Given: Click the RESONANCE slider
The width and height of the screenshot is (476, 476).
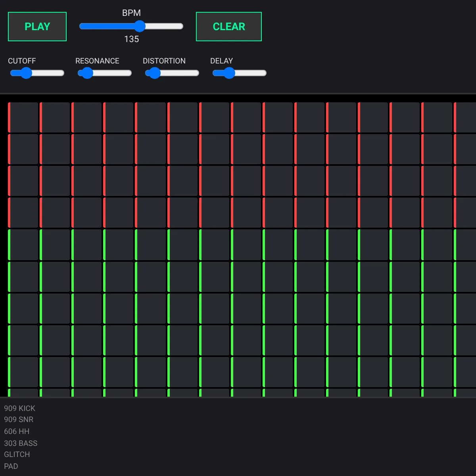Looking at the screenshot, I should click(105, 73).
